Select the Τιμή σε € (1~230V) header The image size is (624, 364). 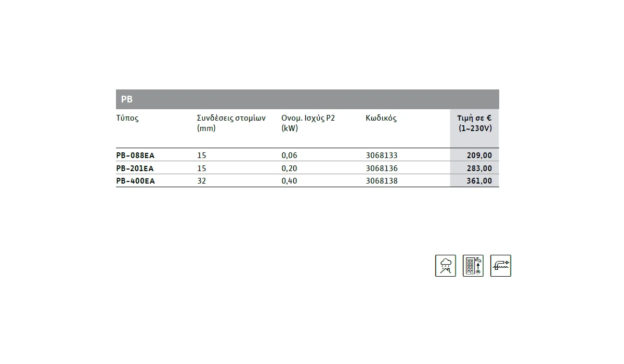coord(475,123)
